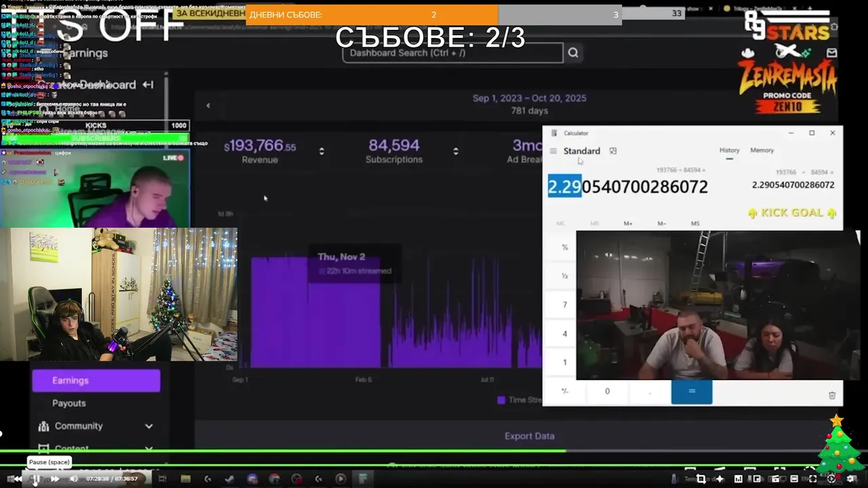Screen dimensions: 868x488
Task: Click M+ memory add button
Action: pyautogui.click(x=628, y=223)
